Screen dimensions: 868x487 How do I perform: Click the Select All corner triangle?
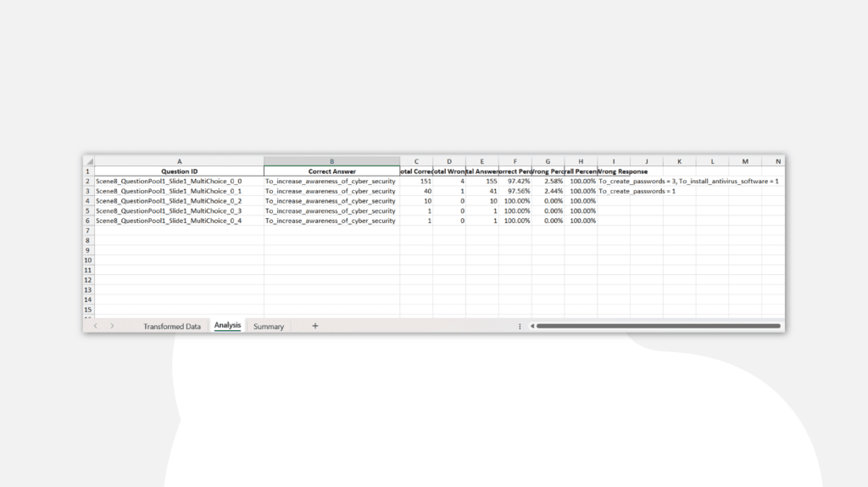click(x=89, y=161)
